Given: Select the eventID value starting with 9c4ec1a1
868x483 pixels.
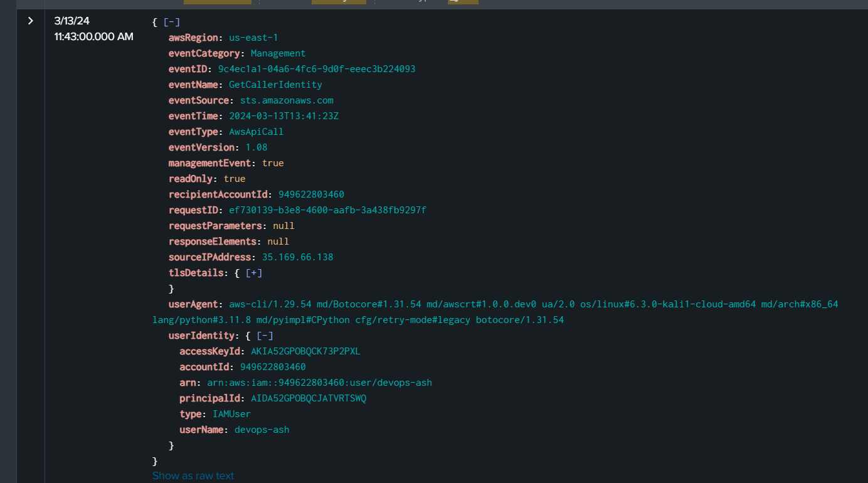Looking at the screenshot, I should tap(316, 69).
